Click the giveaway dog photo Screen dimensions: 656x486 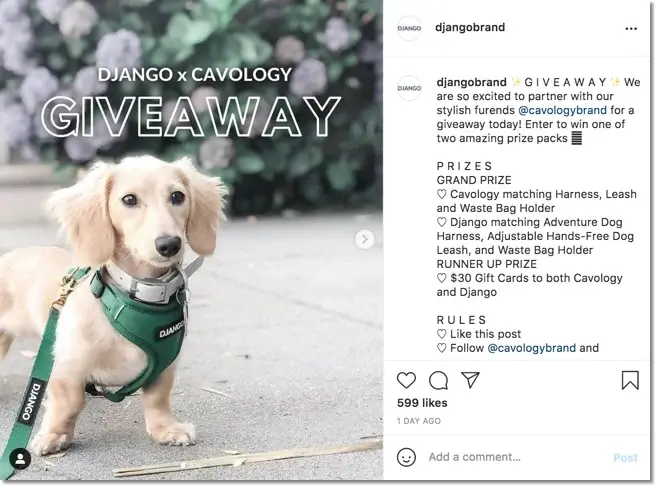(x=191, y=240)
